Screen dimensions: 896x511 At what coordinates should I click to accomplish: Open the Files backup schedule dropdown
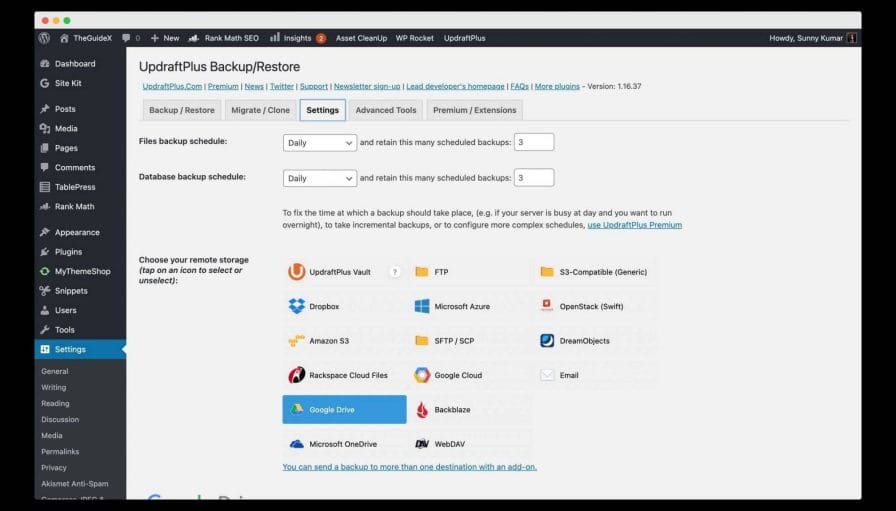click(x=319, y=143)
